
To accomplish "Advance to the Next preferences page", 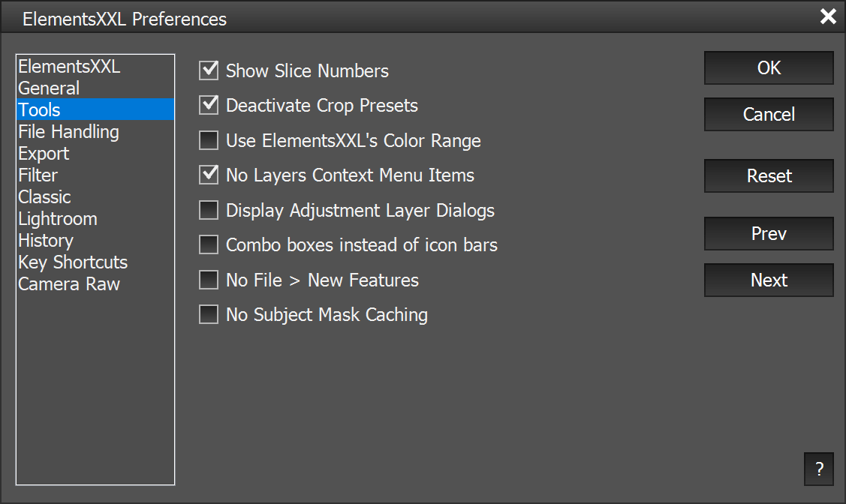I will tap(769, 280).
